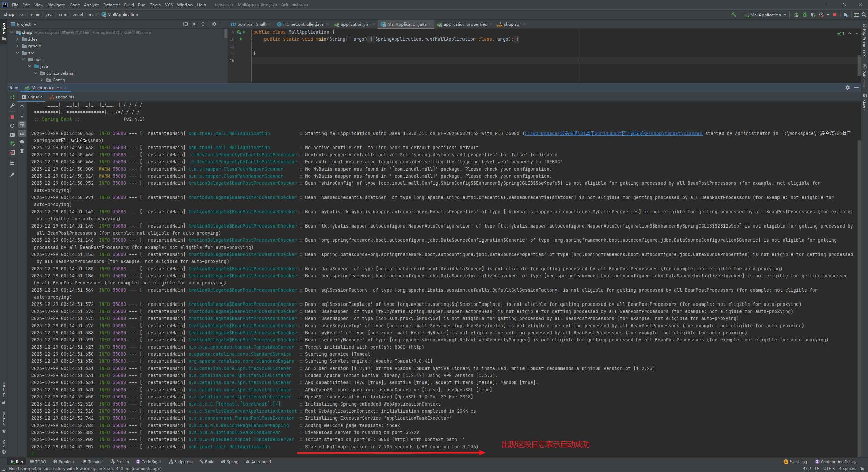Switch to shop.sql editor tab
This screenshot has width=868, height=472.
coord(512,24)
